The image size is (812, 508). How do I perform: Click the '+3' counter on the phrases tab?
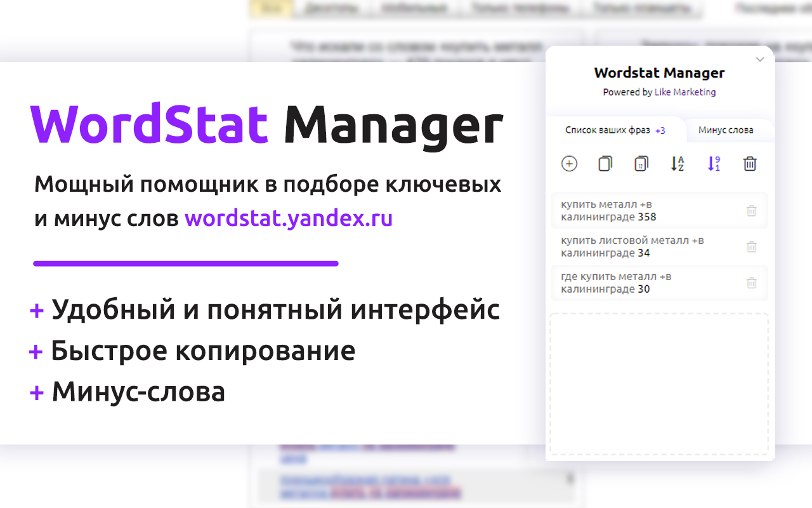click(x=660, y=130)
